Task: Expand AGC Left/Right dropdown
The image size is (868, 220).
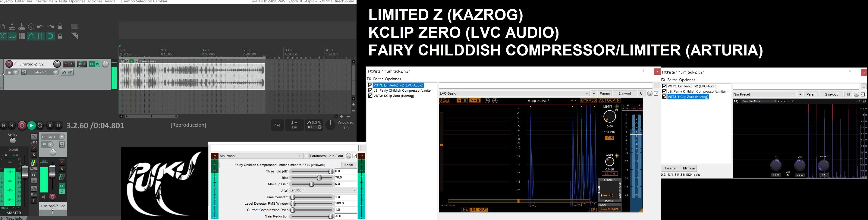Action: (323, 190)
